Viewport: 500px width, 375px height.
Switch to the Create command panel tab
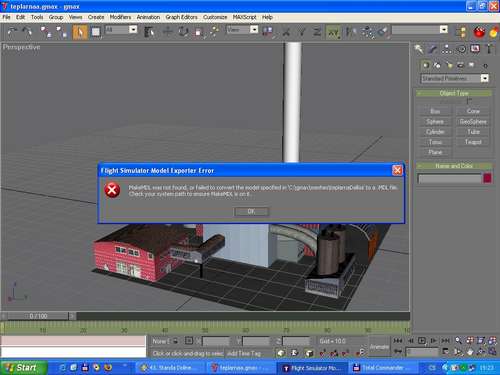pos(419,49)
